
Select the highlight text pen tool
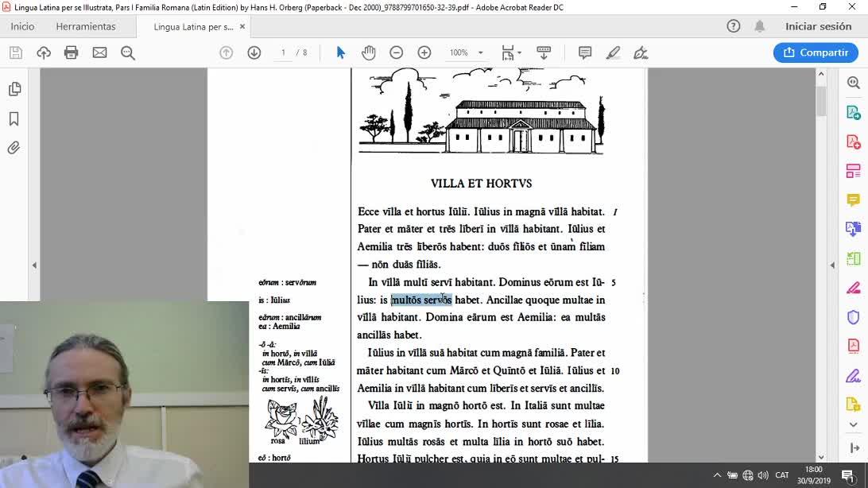coord(613,52)
